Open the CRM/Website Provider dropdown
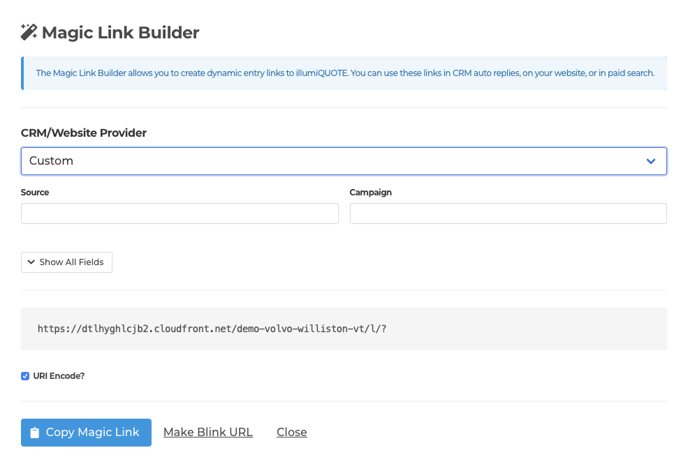Image resolution: width=688 pixels, height=464 pixels. click(x=344, y=161)
